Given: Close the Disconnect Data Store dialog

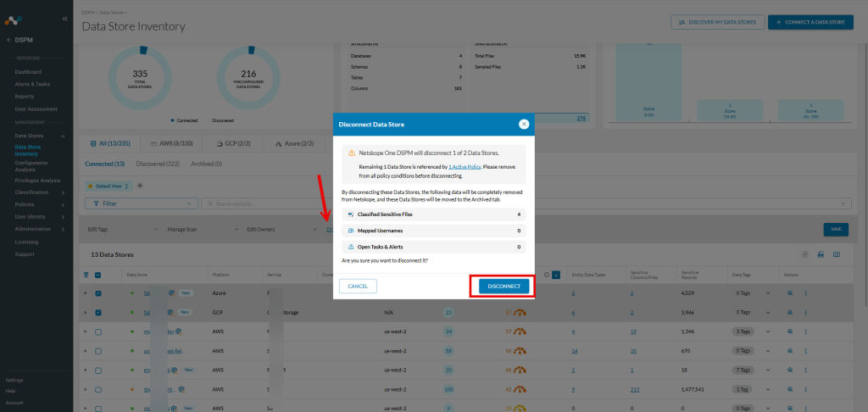Looking at the screenshot, I should (x=524, y=125).
